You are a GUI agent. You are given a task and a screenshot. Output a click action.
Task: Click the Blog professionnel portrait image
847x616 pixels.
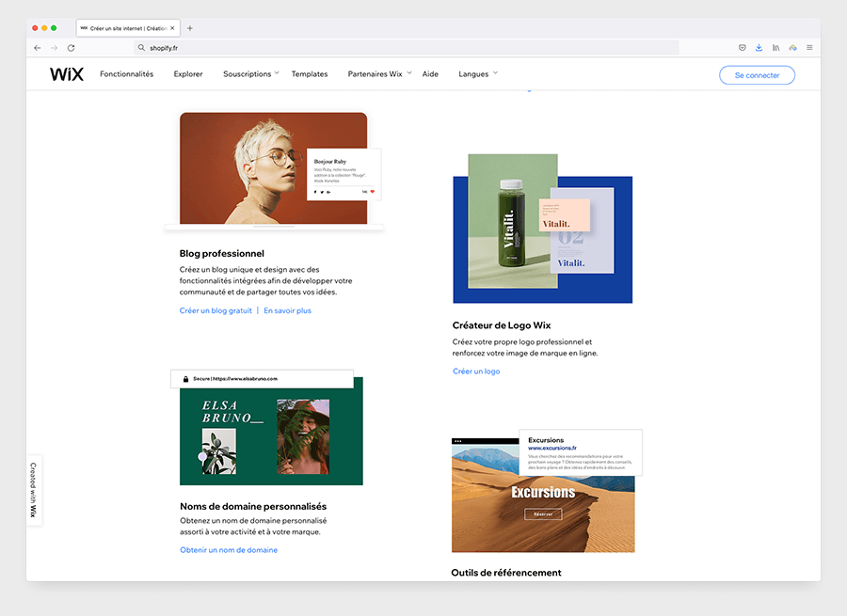coord(273,168)
